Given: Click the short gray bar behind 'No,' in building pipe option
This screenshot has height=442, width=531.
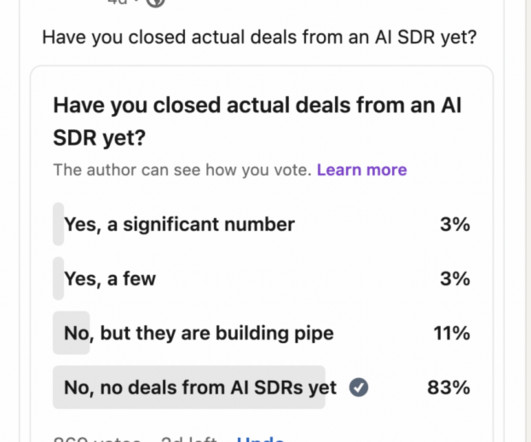Looking at the screenshot, I should (x=71, y=333).
